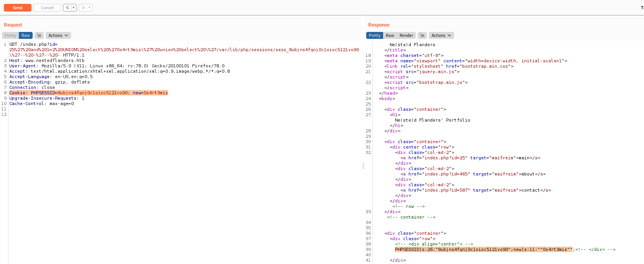Click the meta viewport response line
Viewport: 644px width, 264px height.
coord(476,61)
